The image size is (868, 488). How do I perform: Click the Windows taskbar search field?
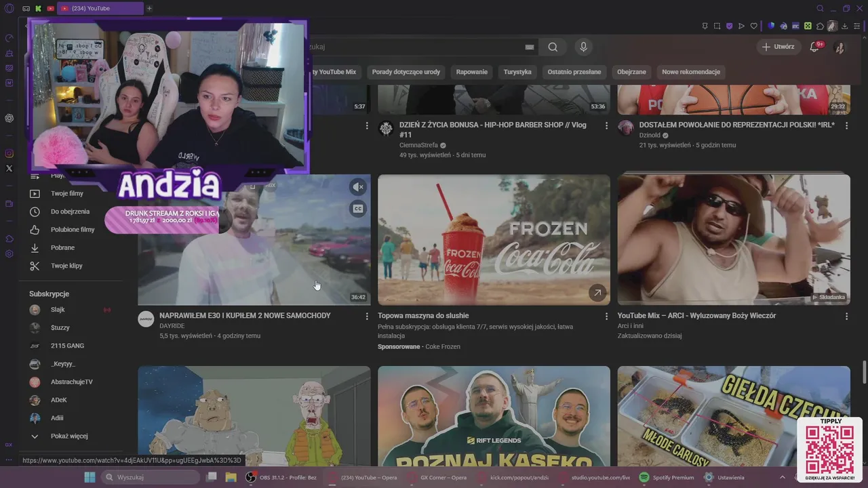tap(151, 477)
